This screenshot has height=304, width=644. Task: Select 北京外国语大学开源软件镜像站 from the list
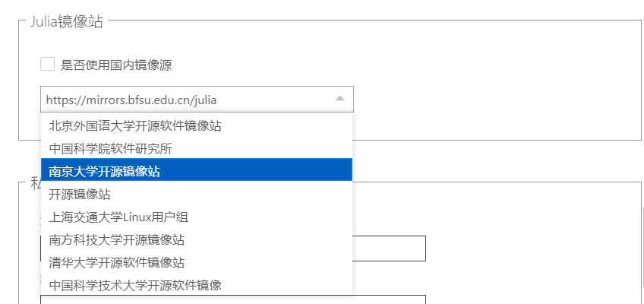(135, 125)
